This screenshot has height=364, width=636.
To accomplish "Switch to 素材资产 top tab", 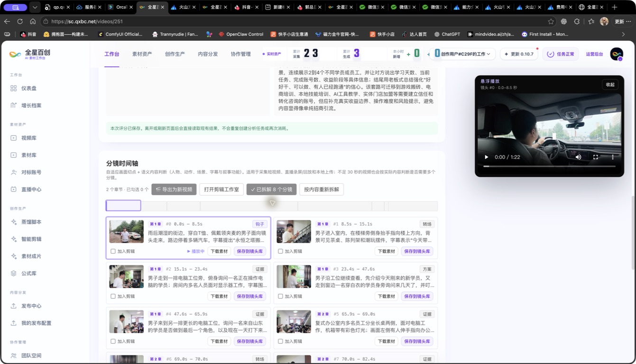I will [x=142, y=54].
